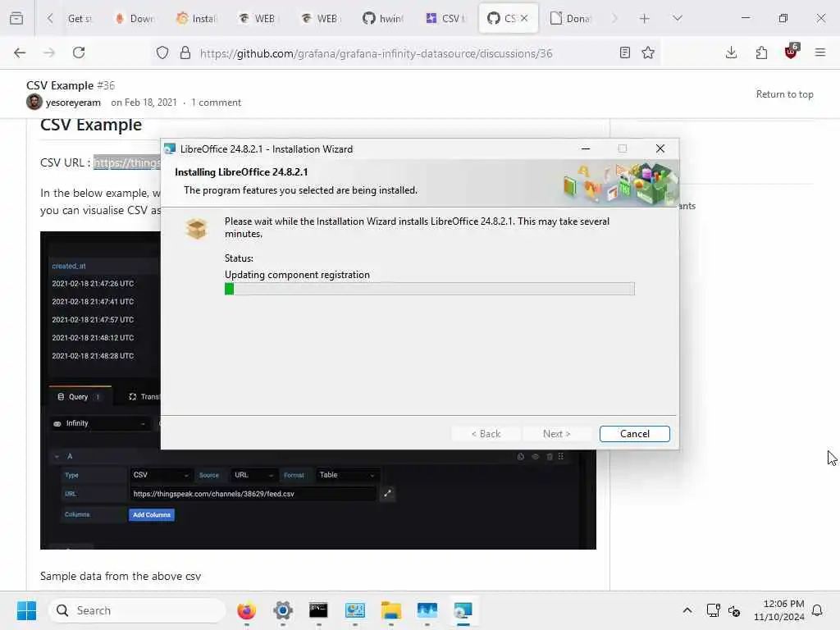Image resolution: width=840 pixels, height=630 pixels.
Task: Switch to the 'Dona' tab
Action: pyautogui.click(x=571, y=18)
